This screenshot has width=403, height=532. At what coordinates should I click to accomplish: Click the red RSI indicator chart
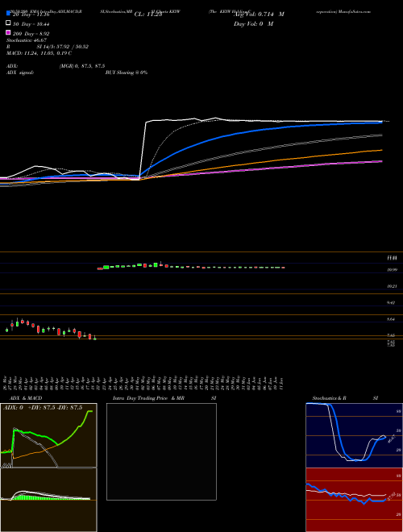(354, 500)
